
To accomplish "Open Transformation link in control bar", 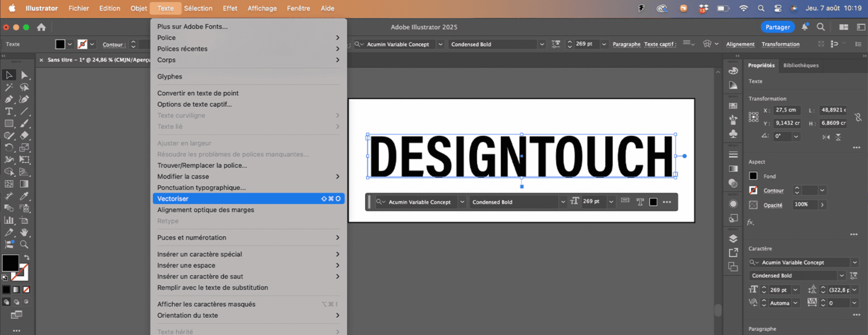I will [x=780, y=44].
